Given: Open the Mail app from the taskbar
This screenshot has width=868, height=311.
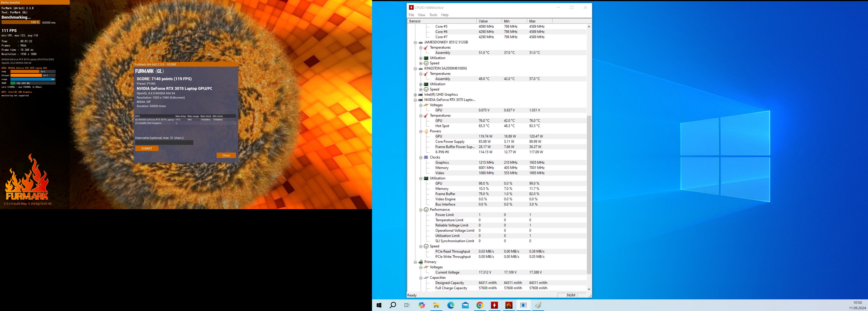Looking at the screenshot, I should point(465,305).
